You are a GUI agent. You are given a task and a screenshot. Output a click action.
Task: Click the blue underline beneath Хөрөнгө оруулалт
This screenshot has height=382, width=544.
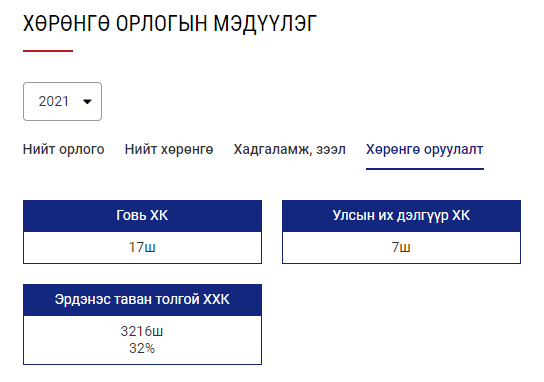pyautogui.click(x=425, y=169)
